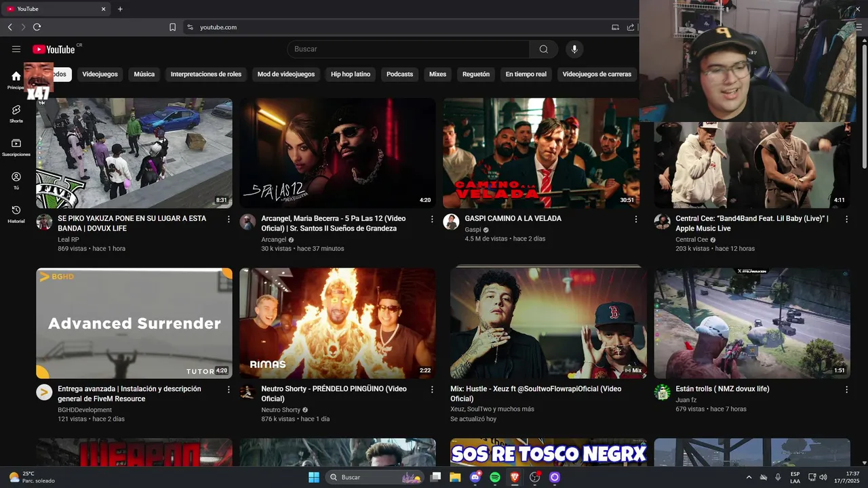Open File Explorer from the taskbar

[x=455, y=477]
